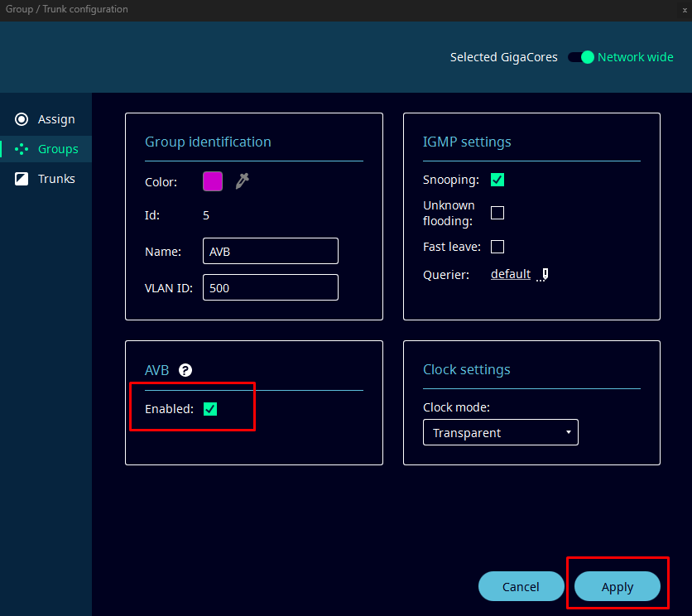Disable the AVB Enabled checkbox
This screenshot has height=616, width=692.
(x=210, y=409)
